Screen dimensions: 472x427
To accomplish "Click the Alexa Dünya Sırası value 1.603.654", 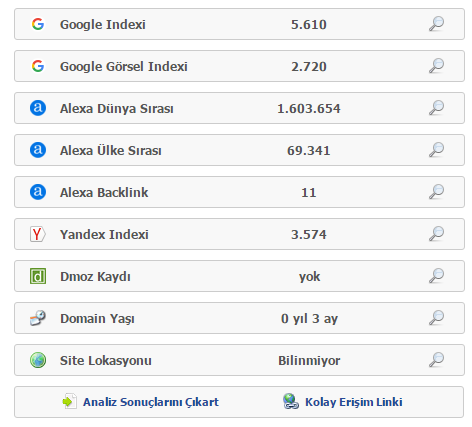I will (309, 108).
